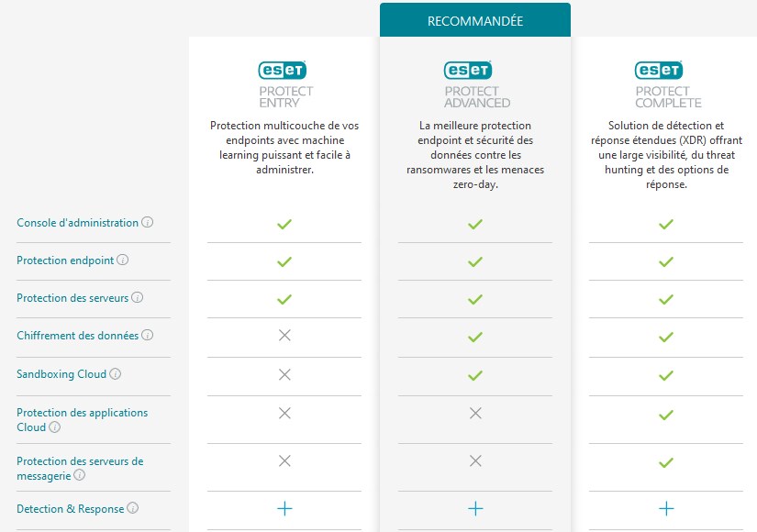757x532 pixels.
Task: Click the info icon next to Console d'administration
Action: click(146, 222)
